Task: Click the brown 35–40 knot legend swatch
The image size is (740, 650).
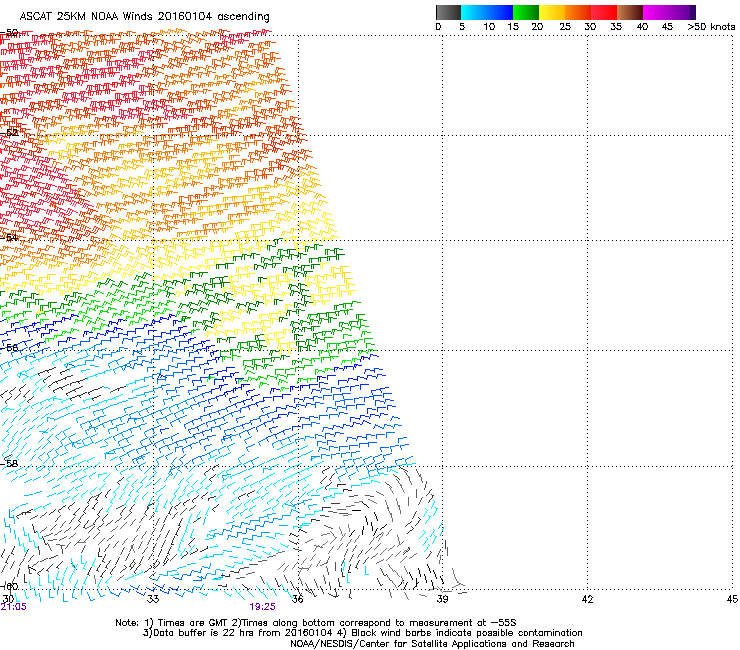Action: [630, 12]
